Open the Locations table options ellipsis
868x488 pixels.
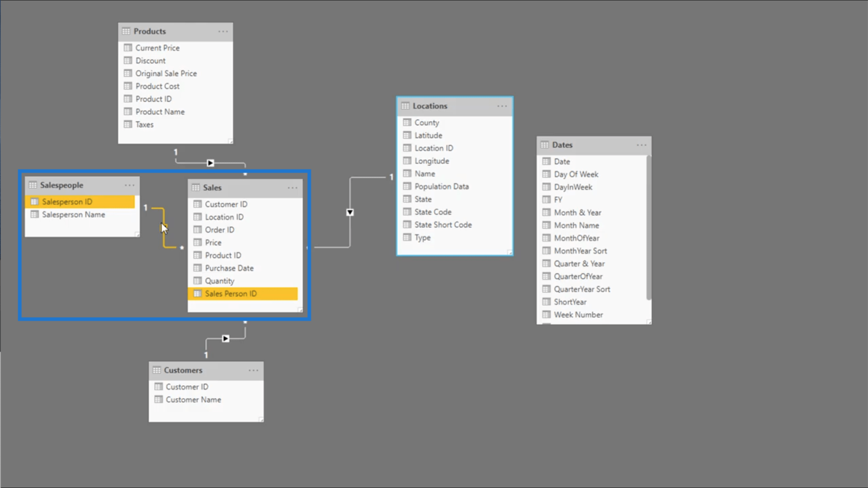pos(502,106)
